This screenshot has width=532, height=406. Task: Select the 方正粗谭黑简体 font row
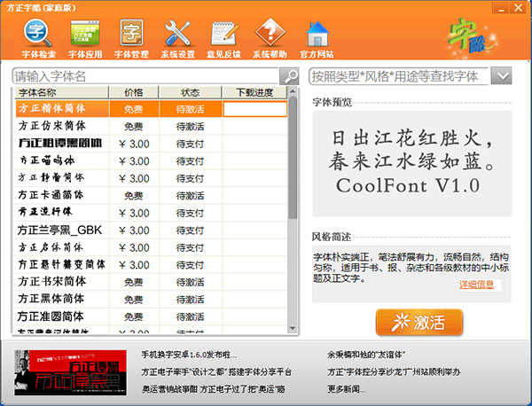pyautogui.click(x=152, y=144)
